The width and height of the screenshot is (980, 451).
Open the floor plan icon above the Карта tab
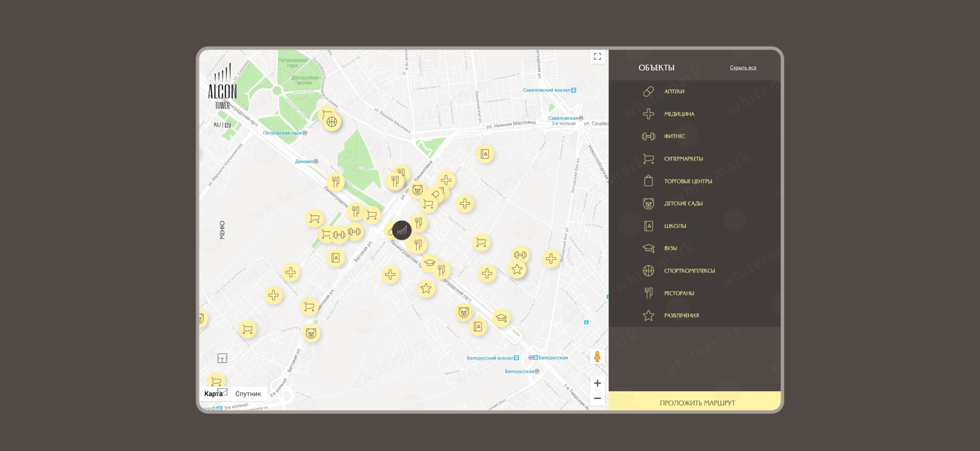pyautogui.click(x=222, y=358)
